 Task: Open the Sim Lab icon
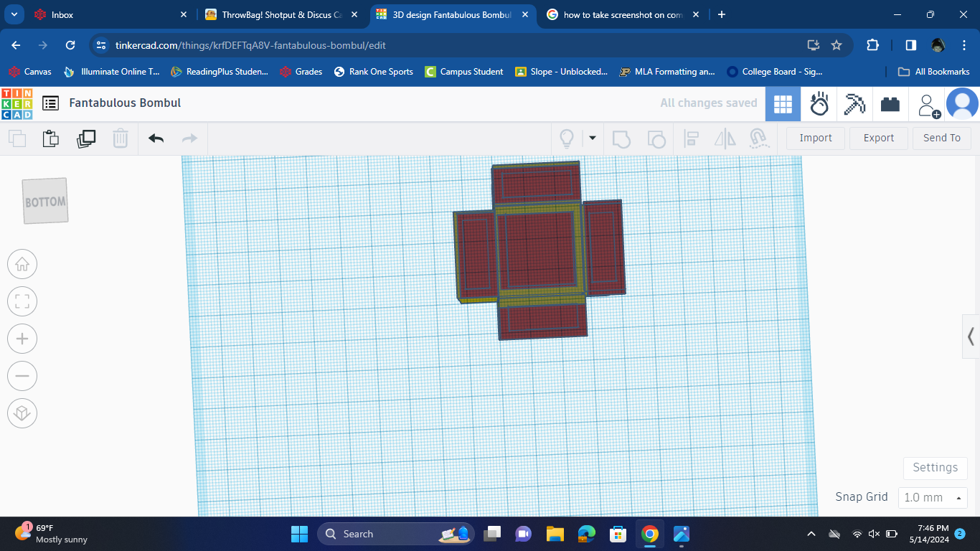tap(819, 105)
